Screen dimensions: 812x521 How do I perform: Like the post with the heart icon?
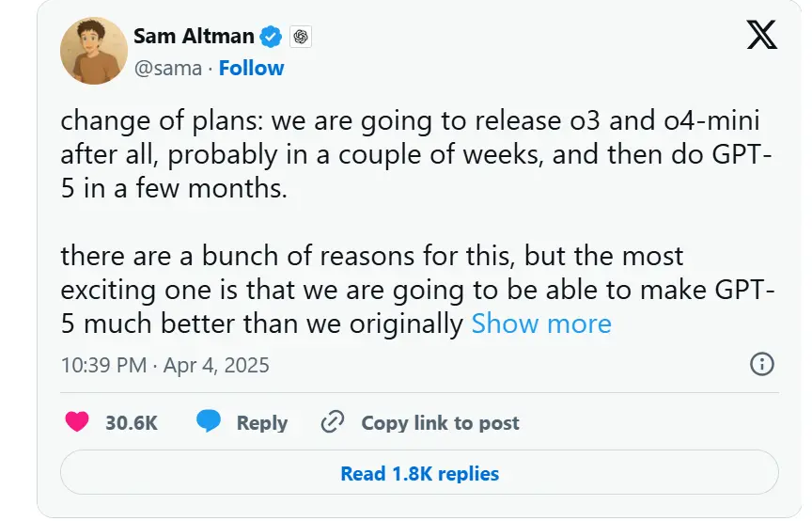(77, 422)
